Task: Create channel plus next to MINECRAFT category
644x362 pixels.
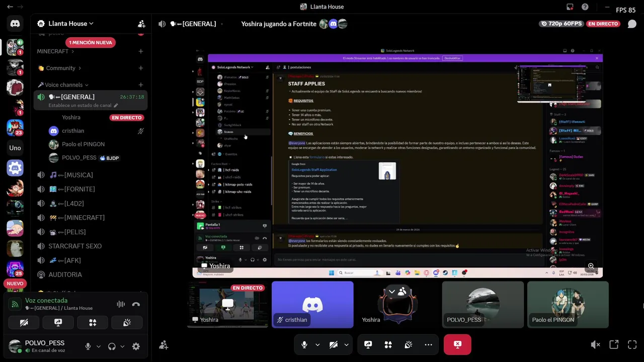Action: (141, 51)
